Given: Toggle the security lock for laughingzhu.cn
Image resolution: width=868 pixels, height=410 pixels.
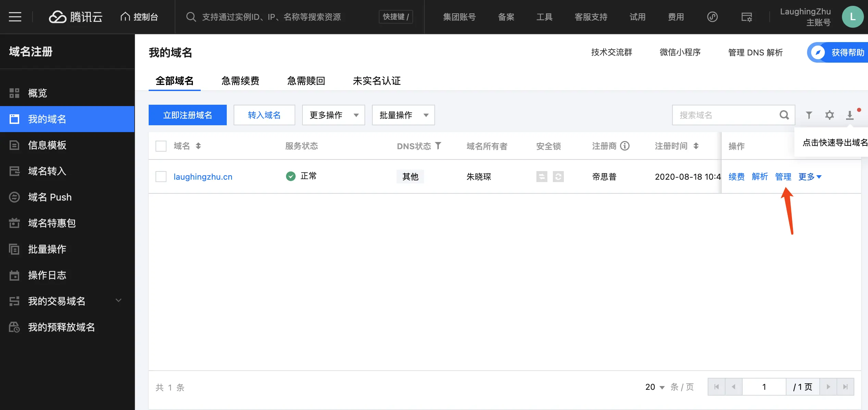Looking at the screenshot, I should (542, 177).
